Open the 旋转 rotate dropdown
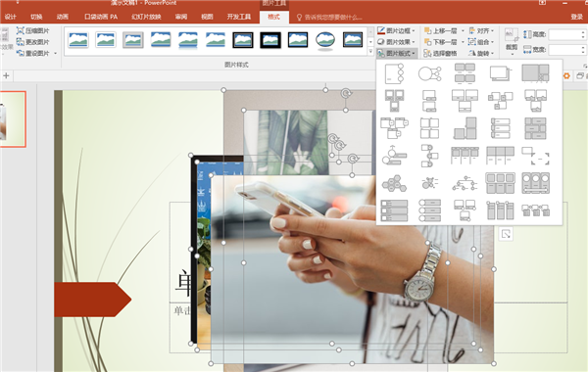Screen dimensions: 588x372 pos(481,53)
